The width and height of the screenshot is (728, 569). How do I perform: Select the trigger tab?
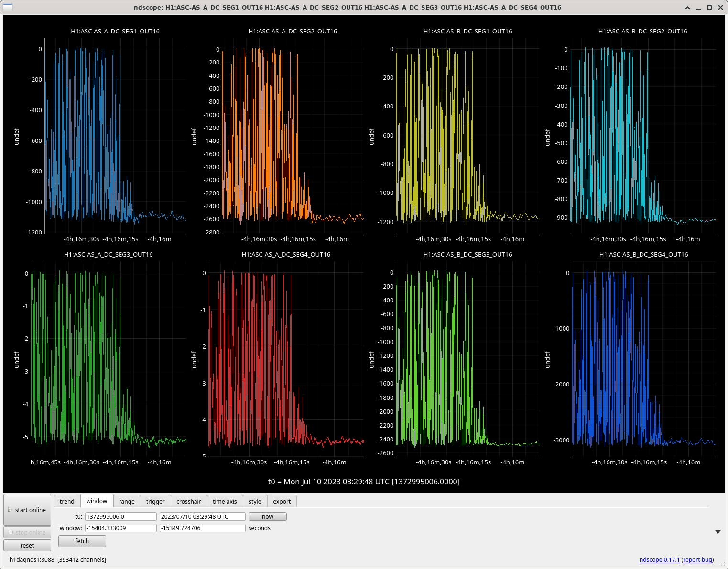coord(155,501)
